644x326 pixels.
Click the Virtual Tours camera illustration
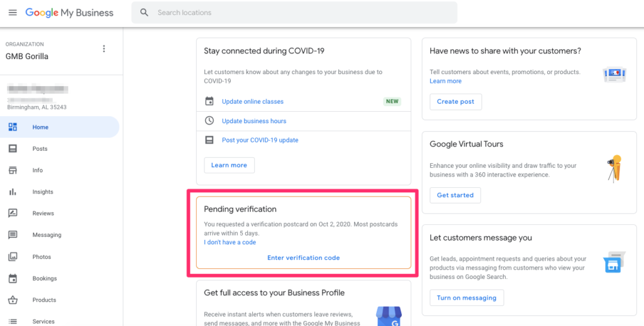pos(615,168)
